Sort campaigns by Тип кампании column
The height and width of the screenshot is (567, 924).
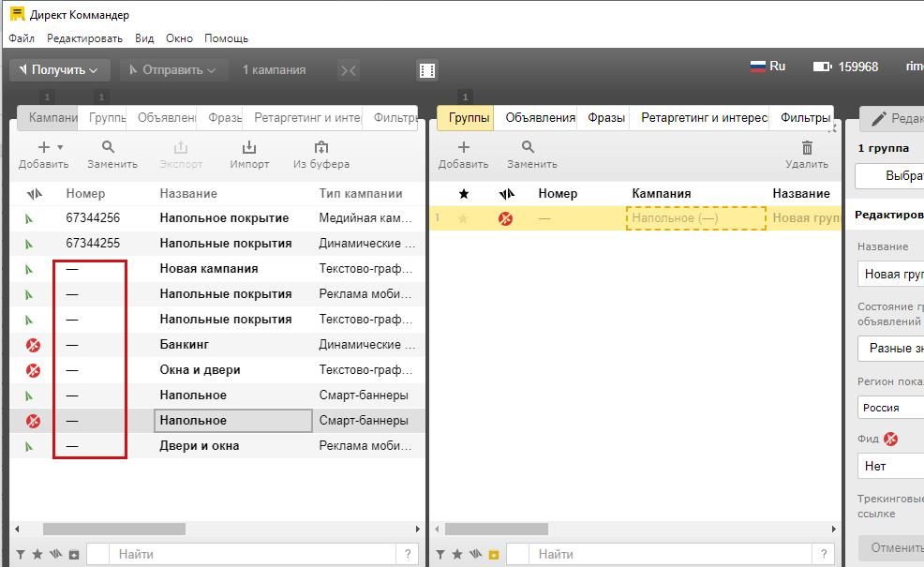[x=361, y=193]
